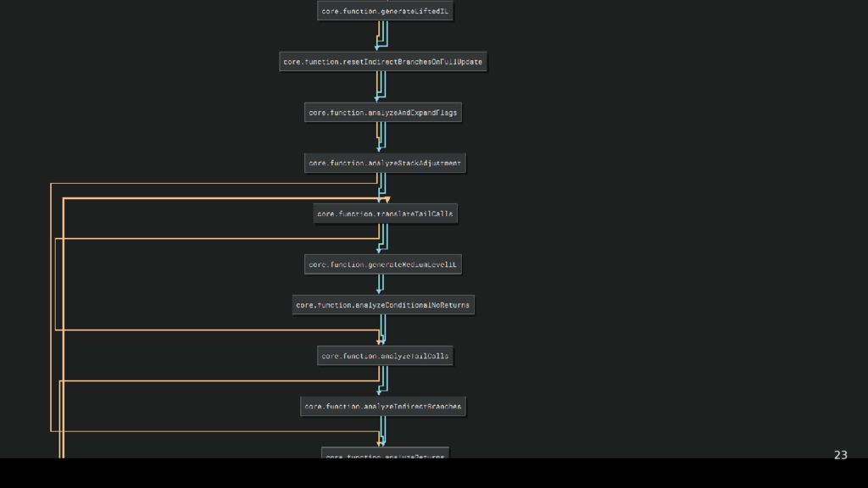Click the resetIndirectBranchesOnFullUpdate node
This screenshot has width=868, height=488.
coord(383,62)
